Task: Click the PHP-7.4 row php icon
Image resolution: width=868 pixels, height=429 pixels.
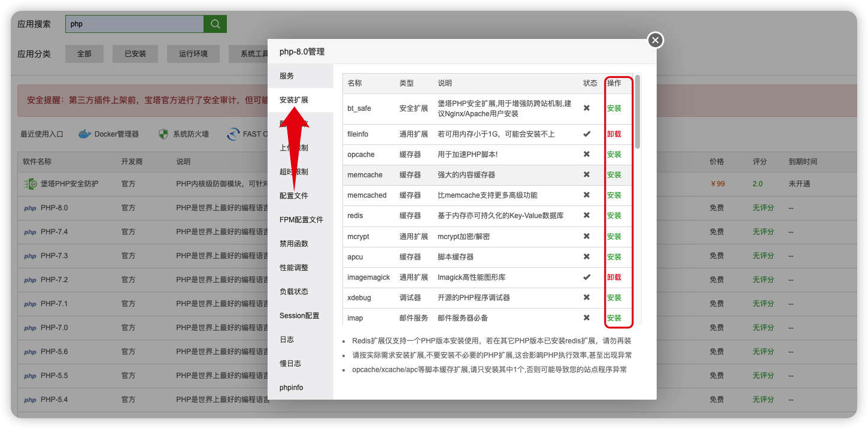Action: tap(30, 232)
